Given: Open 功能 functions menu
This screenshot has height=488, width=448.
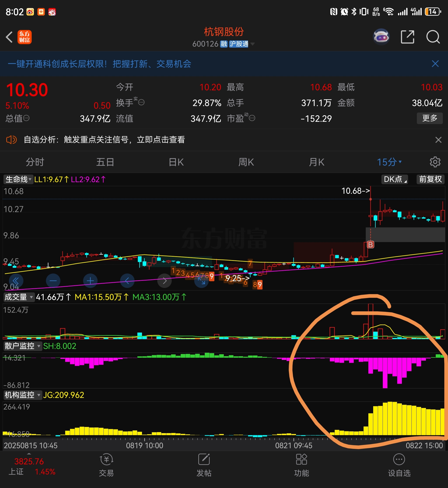Looking at the screenshot, I should point(301,465).
